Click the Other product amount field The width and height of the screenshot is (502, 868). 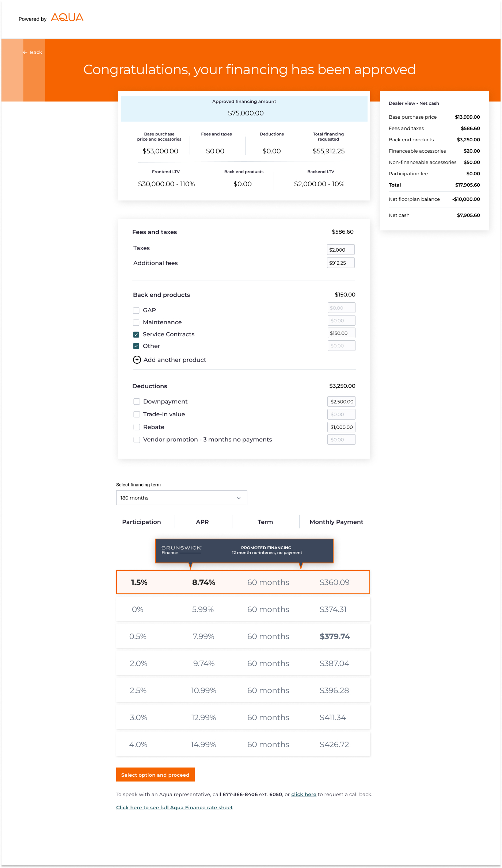pos(342,346)
